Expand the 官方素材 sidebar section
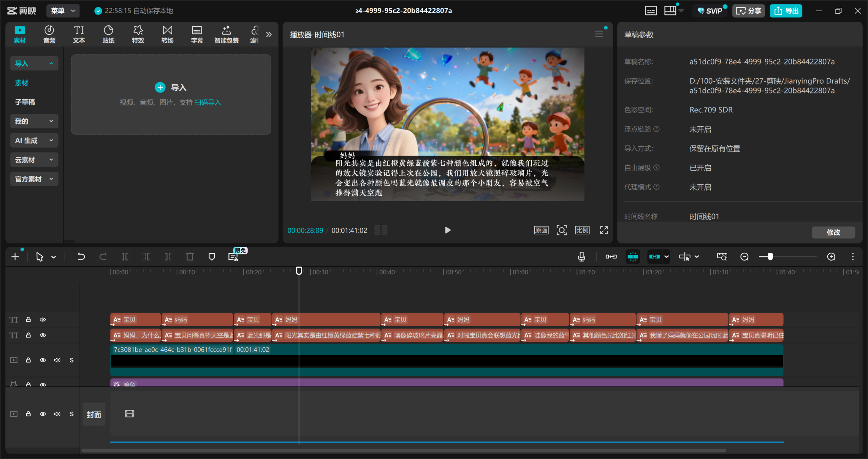 click(34, 179)
